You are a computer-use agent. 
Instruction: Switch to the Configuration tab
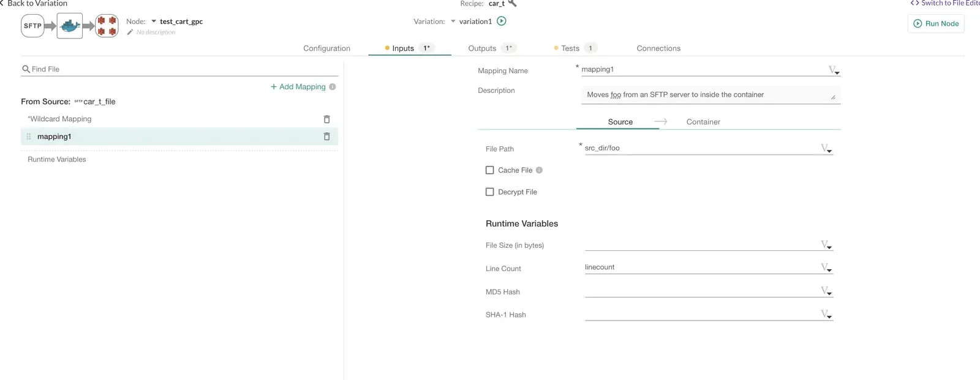point(326,48)
